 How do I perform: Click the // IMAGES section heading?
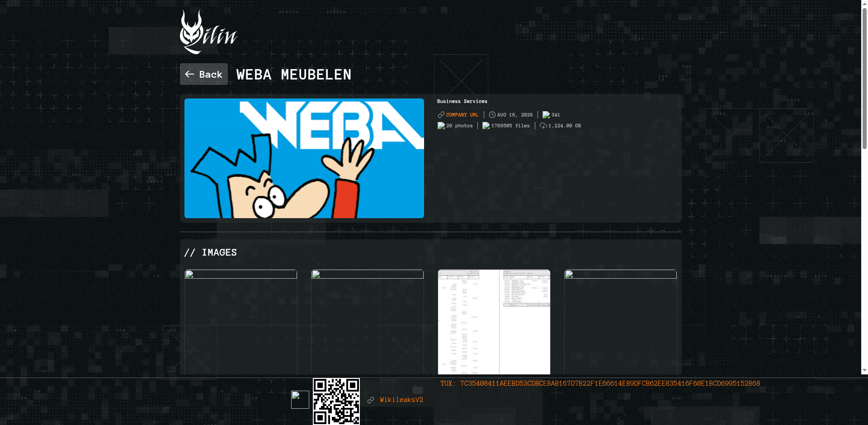click(211, 252)
